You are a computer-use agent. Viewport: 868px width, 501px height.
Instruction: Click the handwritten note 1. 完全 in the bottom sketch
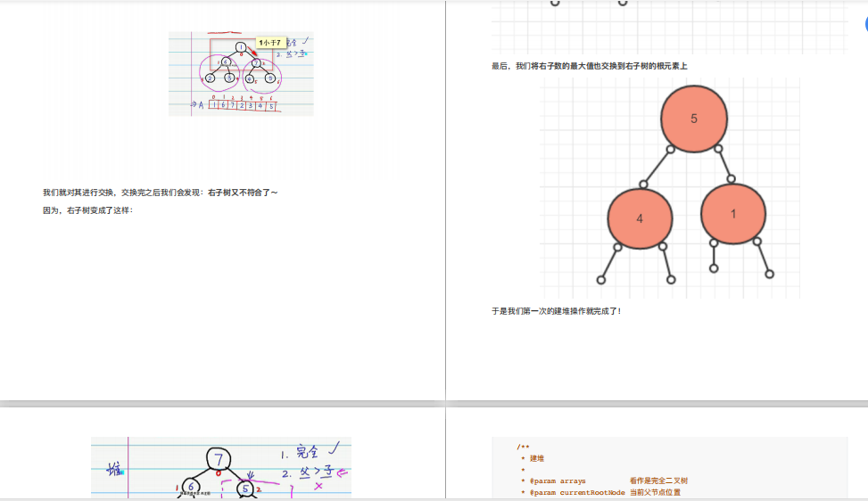309,451
